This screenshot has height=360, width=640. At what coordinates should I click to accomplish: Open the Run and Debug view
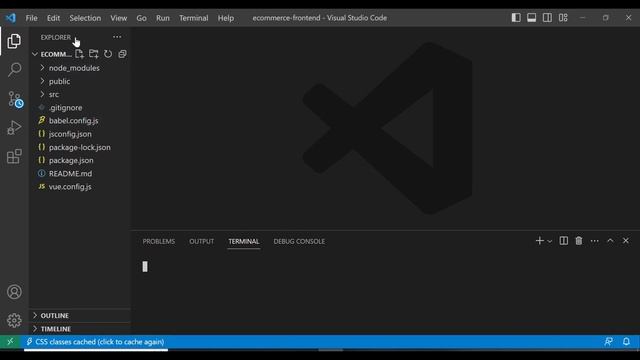pyautogui.click(x=14, y=128)
